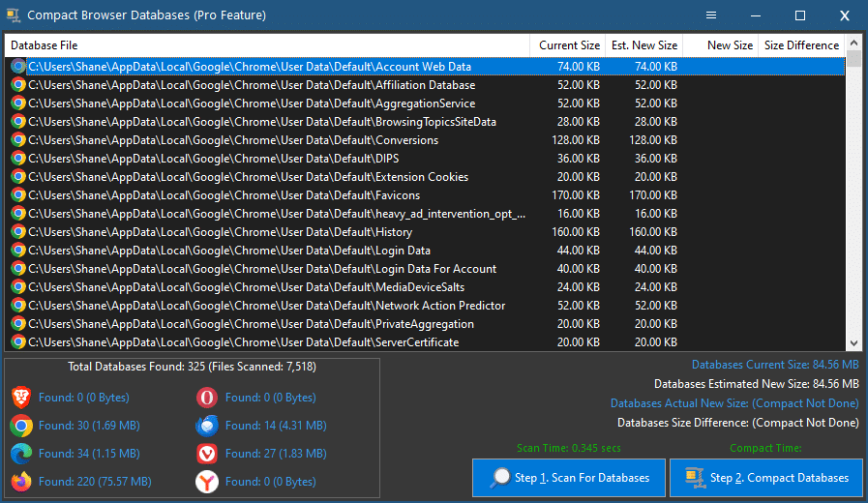Sort by New Size column header
The height and width of the screenshot is (503, 868).
click(721, 45)
